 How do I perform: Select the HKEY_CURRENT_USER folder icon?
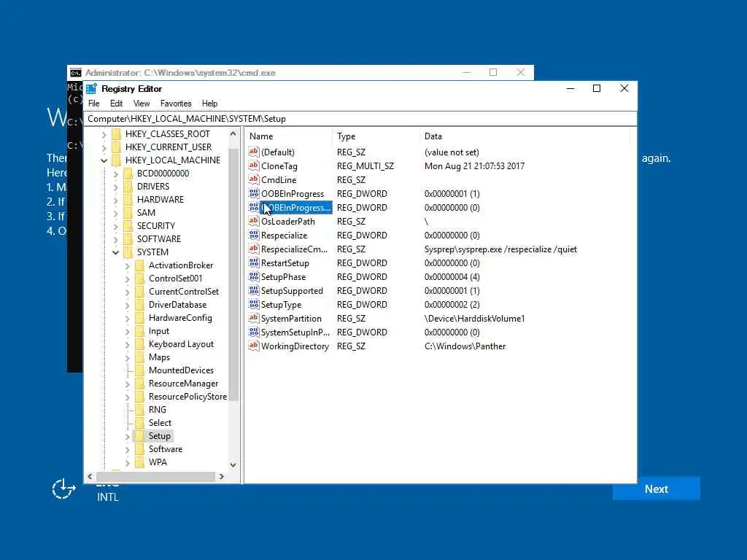pyautogui.click(x=116, y=147)
